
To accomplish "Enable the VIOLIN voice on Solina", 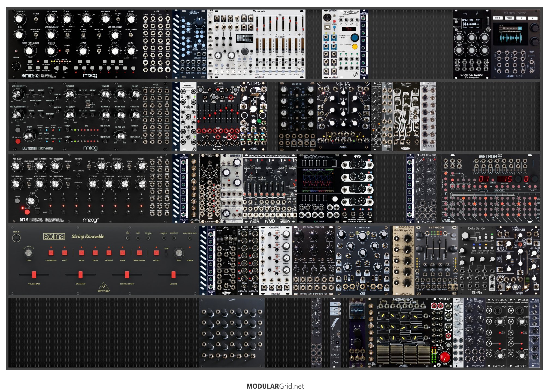I will tap(95, 253).
